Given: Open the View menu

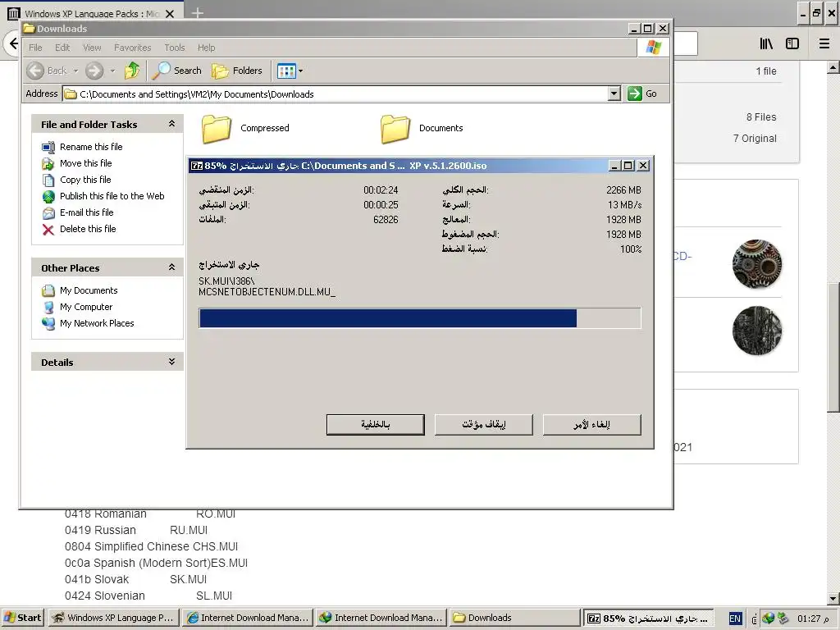Looking at the screenshot, I should [x=92, y=48].
